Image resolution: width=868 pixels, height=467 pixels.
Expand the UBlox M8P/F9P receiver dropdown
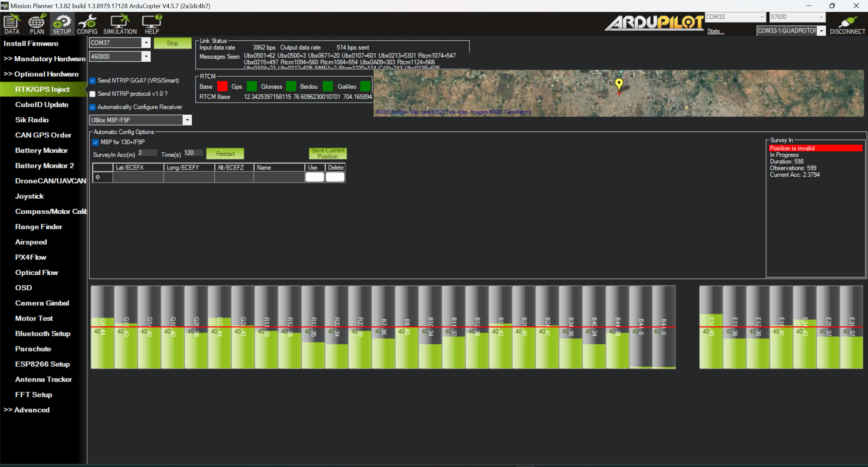tap(187, 120)
